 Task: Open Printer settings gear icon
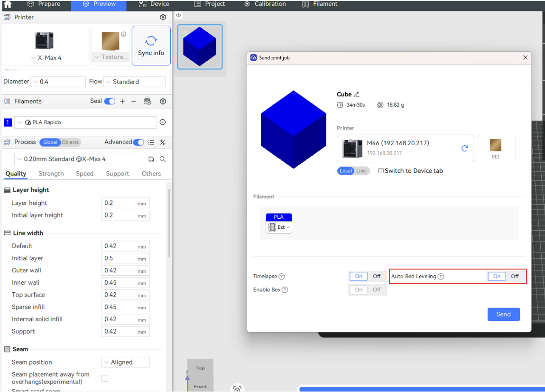163,17
